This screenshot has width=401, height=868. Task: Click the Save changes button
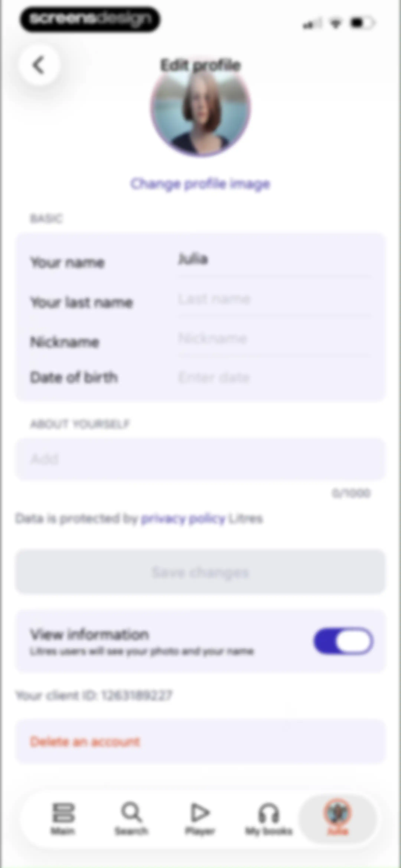pyautogui.click(x=200, y=572)
